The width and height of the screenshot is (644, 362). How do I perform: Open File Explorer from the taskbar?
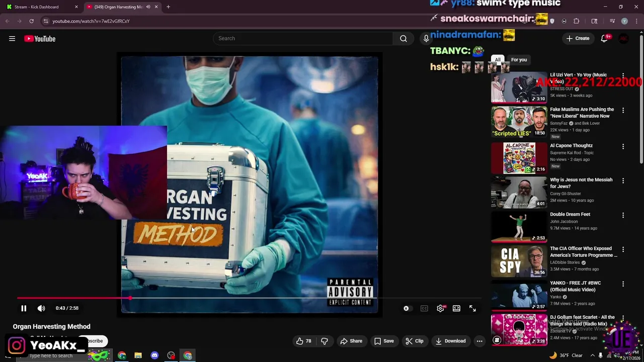tap(138, 355)
